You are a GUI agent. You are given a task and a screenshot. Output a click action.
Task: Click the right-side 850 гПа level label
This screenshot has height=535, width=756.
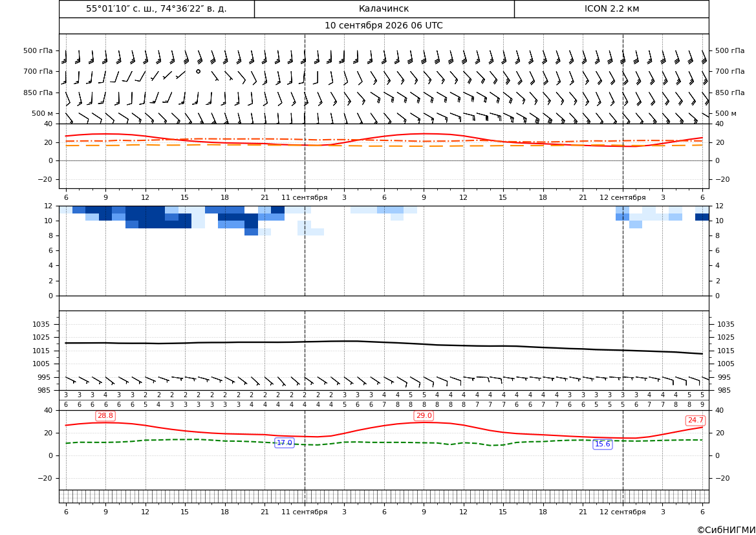[x=729, y=93]
